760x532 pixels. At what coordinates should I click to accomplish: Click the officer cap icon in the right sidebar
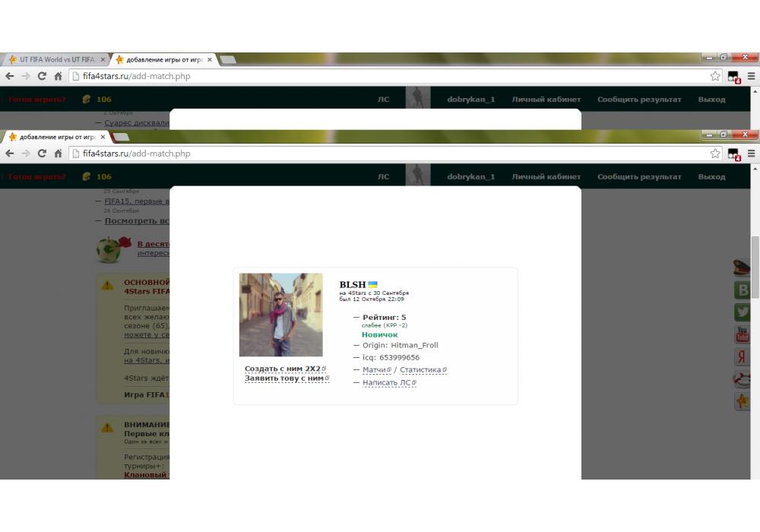tap(742, 268)
